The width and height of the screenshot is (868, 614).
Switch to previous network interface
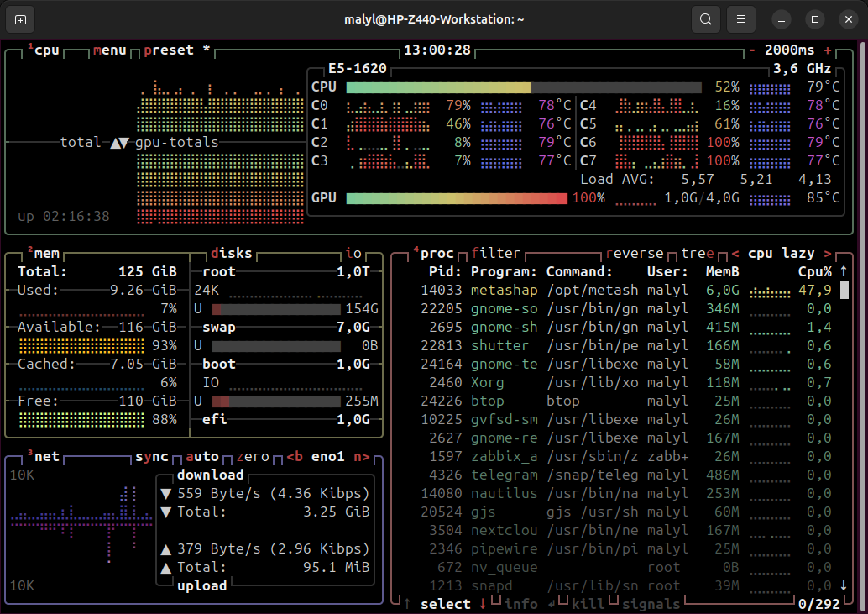pos(295,457)
